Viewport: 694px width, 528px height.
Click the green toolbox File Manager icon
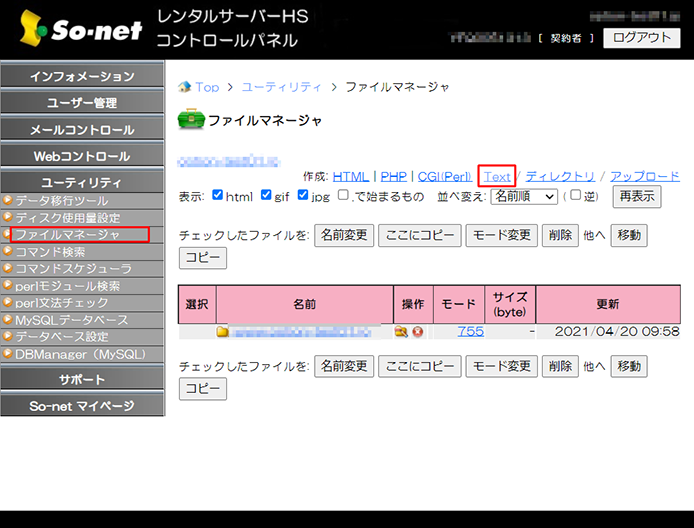point(190,120)
